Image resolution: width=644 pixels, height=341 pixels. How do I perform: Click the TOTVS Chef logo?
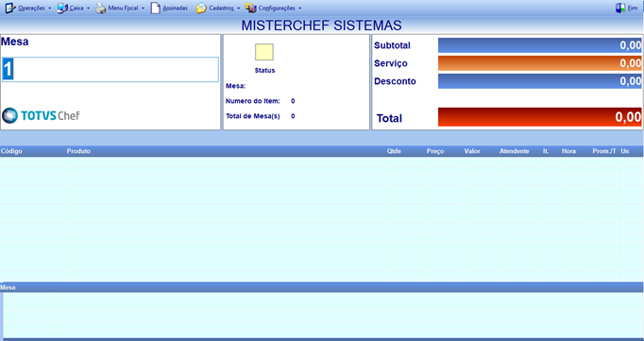point(41,115)
